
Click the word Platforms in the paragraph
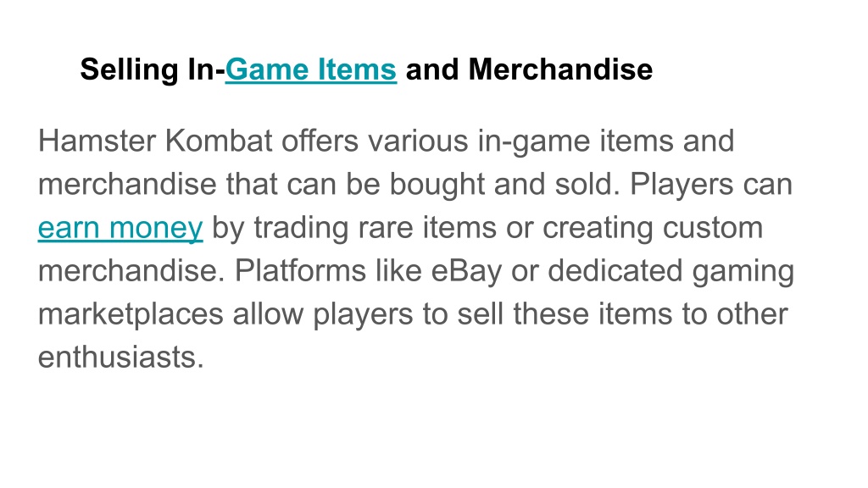coord(300,270)
